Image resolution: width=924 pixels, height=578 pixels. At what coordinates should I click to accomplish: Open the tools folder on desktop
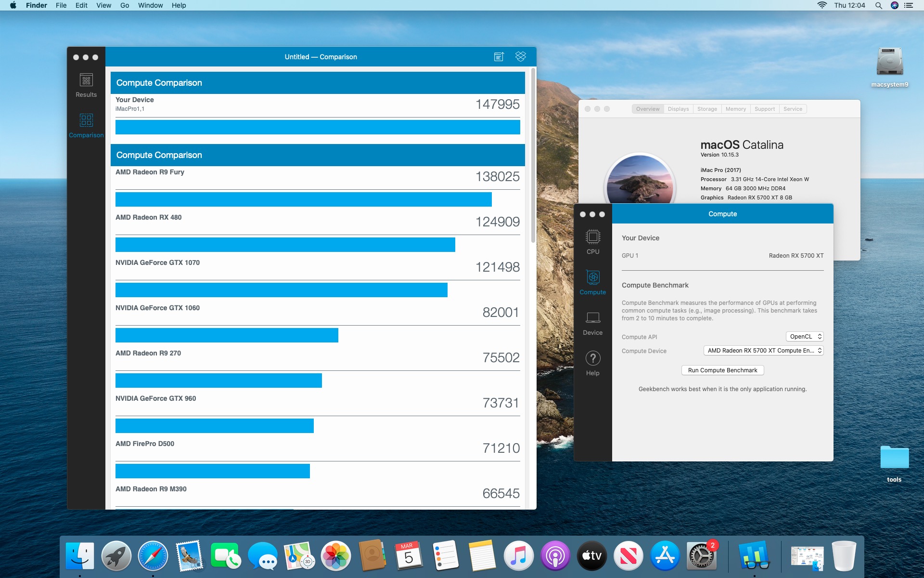894,458
